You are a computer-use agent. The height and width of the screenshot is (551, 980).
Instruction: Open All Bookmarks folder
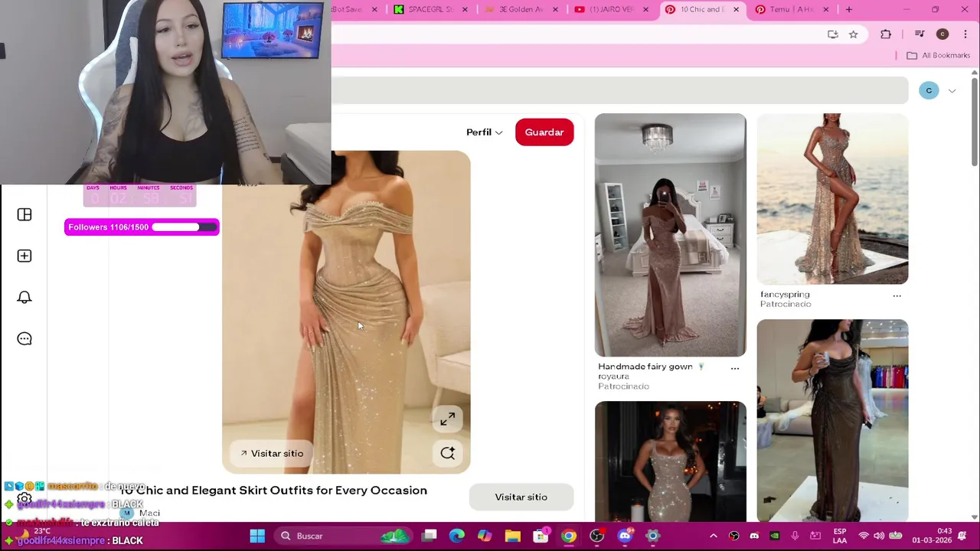coord(939,55)
